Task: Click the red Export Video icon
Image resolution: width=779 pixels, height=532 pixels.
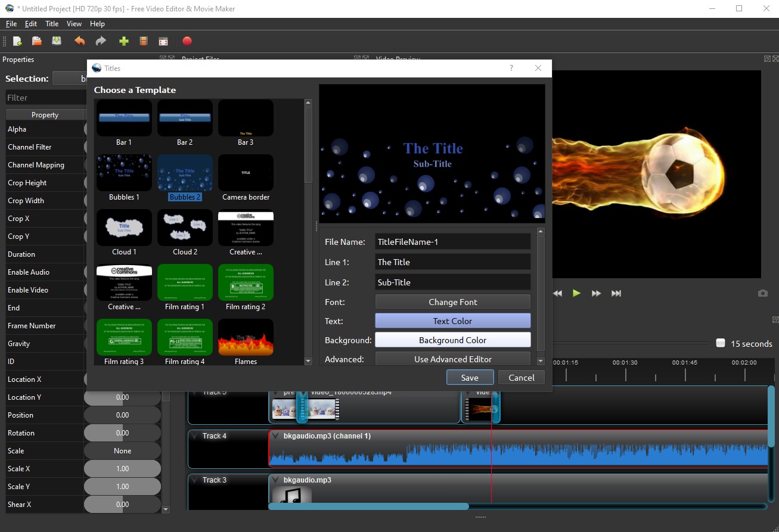Action: coord(187,41)
